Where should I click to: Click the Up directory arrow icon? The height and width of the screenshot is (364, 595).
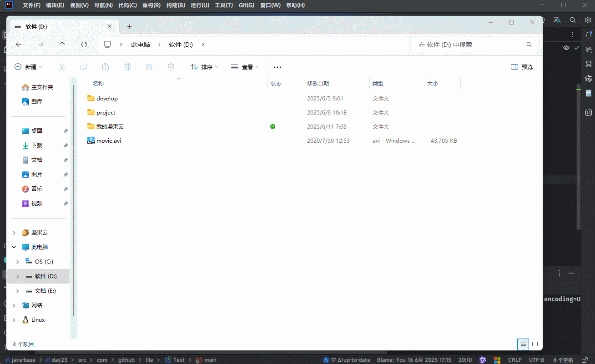coord(62,45)
